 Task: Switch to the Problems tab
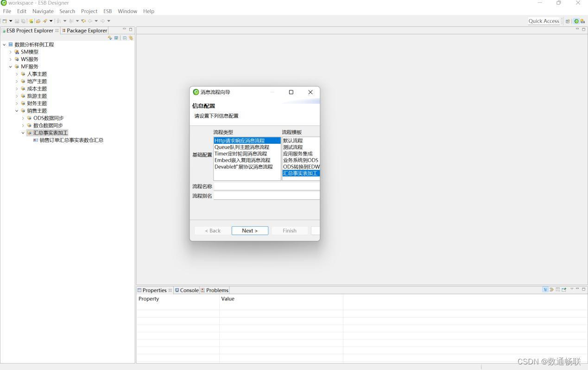coord(215,290)
